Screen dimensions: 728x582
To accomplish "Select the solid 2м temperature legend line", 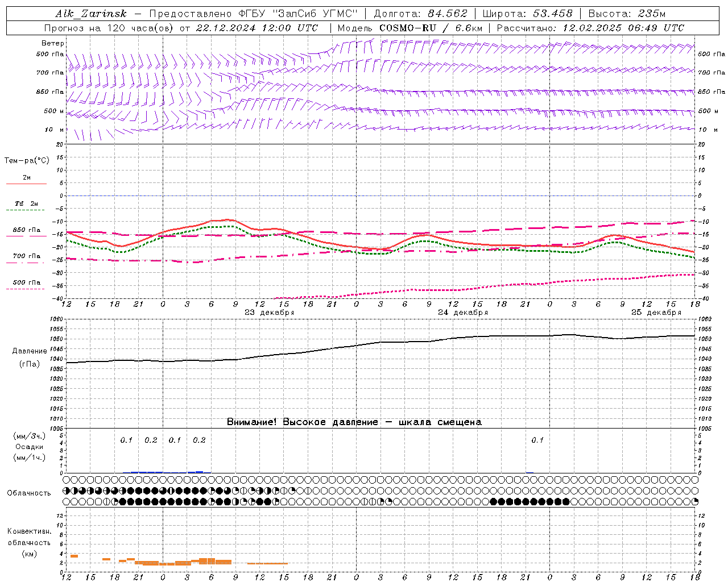I will coord(26,184).
